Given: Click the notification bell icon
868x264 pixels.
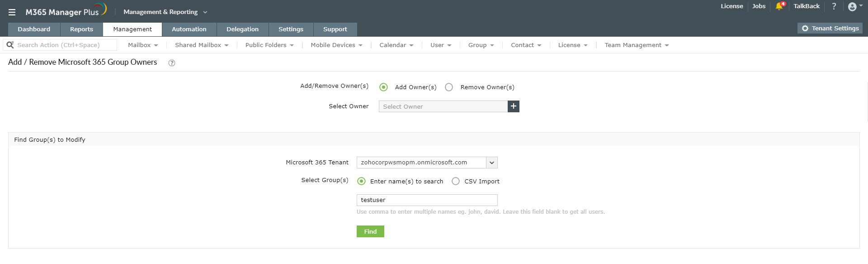Looking at the screenshot, I should pyautogui.click(x=779, y=6).
